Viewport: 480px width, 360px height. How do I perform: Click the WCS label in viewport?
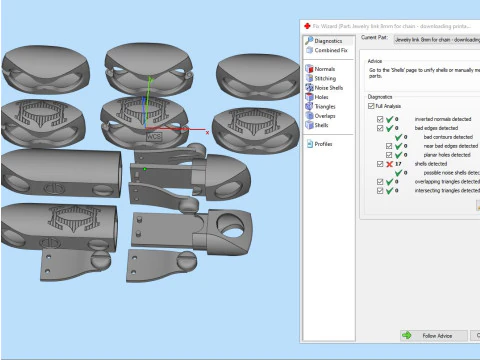pos(154,137)
